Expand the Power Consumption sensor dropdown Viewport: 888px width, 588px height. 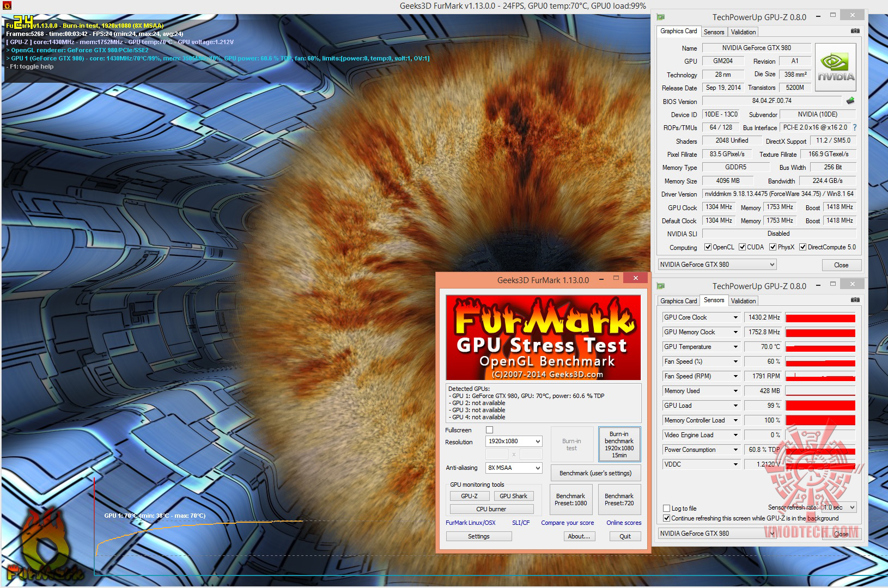pos(735,450)
